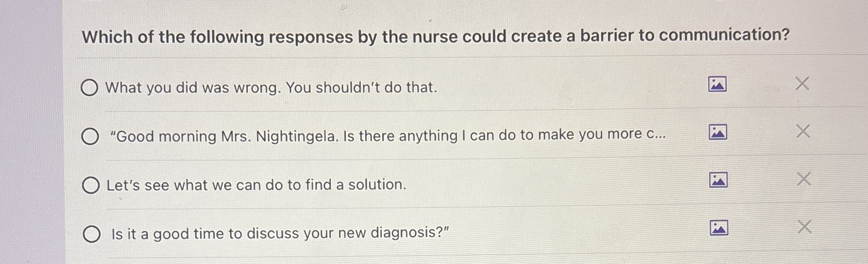868x264 pixels.
Task: Remove the "What you did was wrong" answer option
Action: point(802,84)
